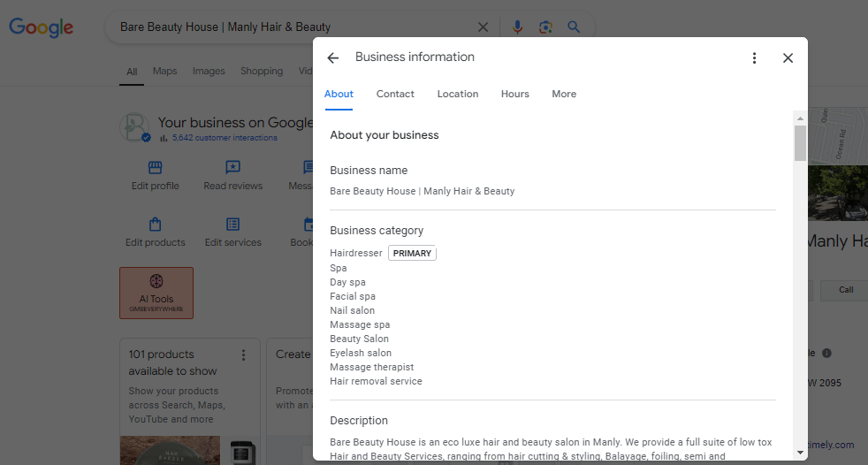Open the three-dot menu in Business information dialog

coord(754,58)
